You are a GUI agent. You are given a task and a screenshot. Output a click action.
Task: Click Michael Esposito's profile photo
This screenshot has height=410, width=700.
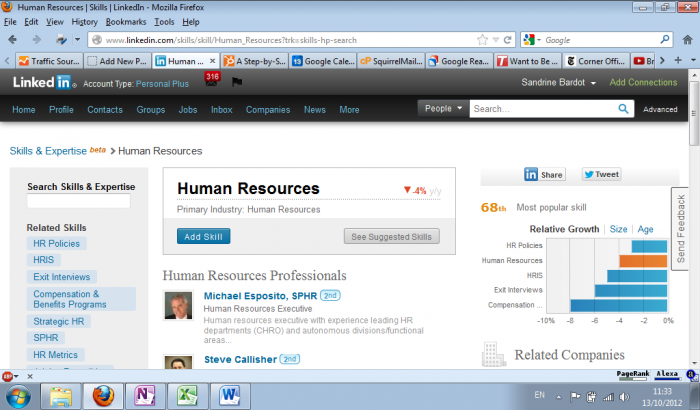(179, 305)
